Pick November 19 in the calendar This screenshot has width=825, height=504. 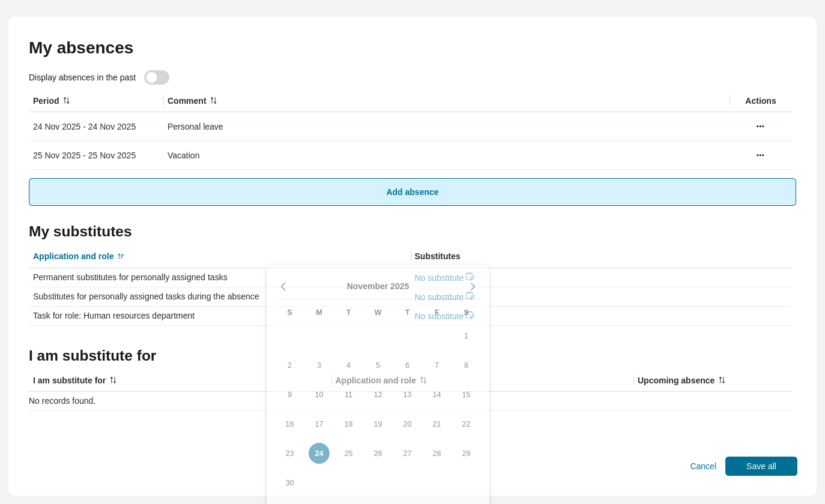point(378,424)
